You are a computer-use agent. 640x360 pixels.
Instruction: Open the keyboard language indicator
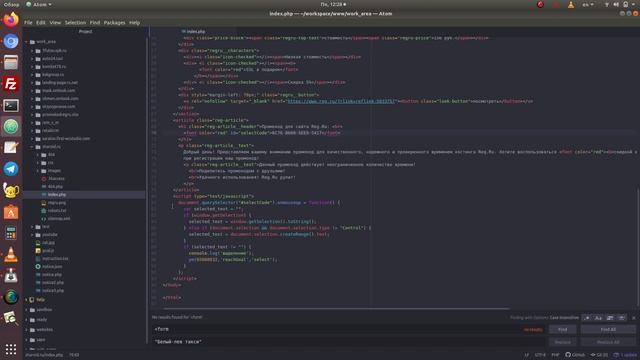[587, 4]
